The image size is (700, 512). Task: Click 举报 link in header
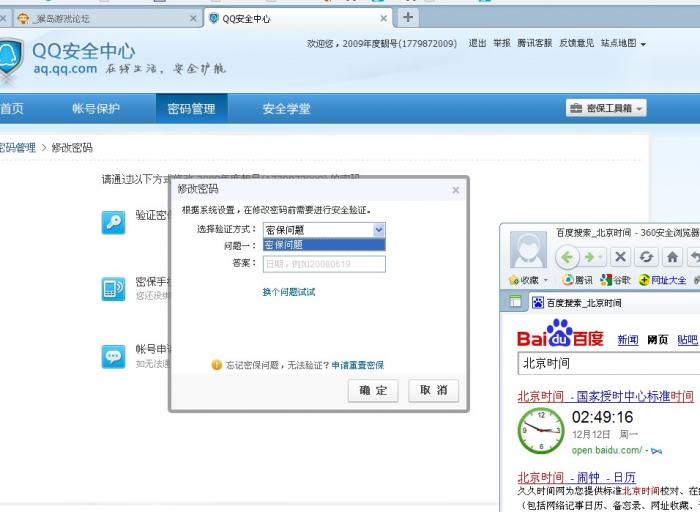coord(501,43)
